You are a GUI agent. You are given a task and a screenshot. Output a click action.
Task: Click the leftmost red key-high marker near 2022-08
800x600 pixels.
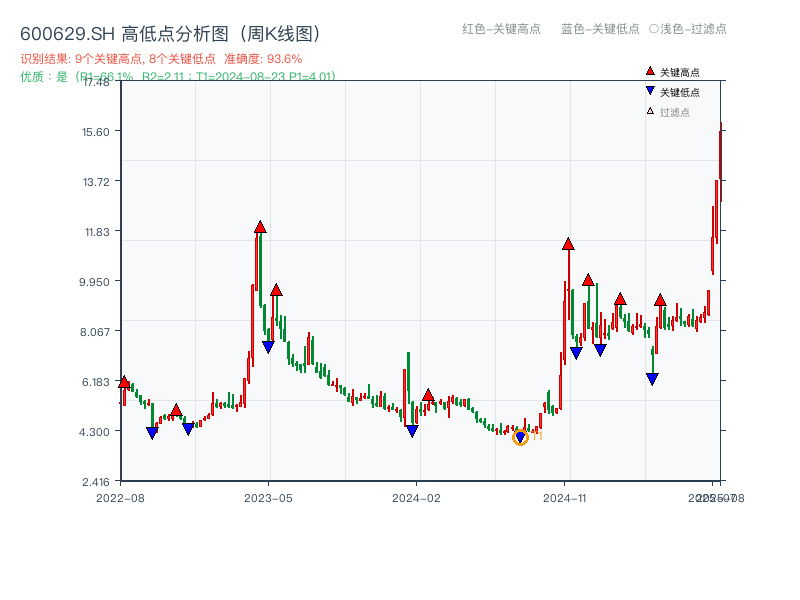point(123,383)
